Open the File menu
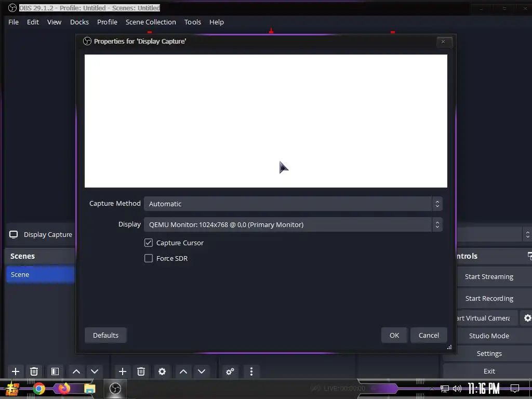Image resolution: width=532 pixels, height=399 pixels. pyautogui.click(x=14, y=22)
